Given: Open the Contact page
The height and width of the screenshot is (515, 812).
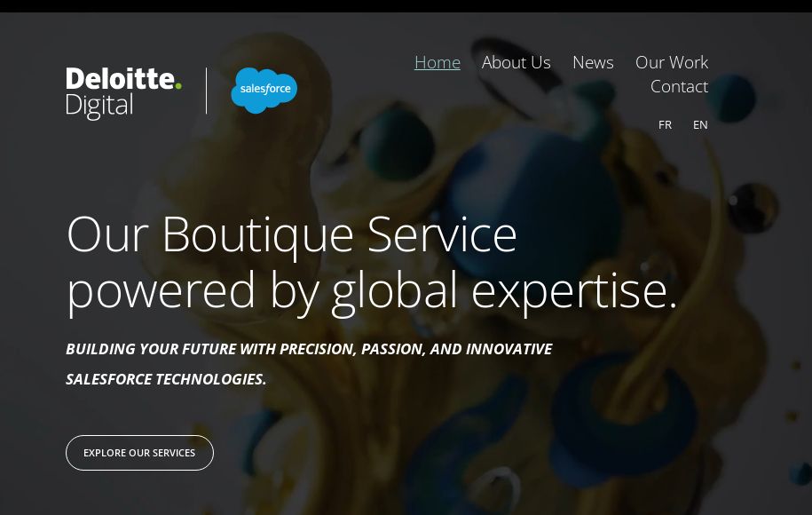Looking at the screenshot, I should [679, 86].
